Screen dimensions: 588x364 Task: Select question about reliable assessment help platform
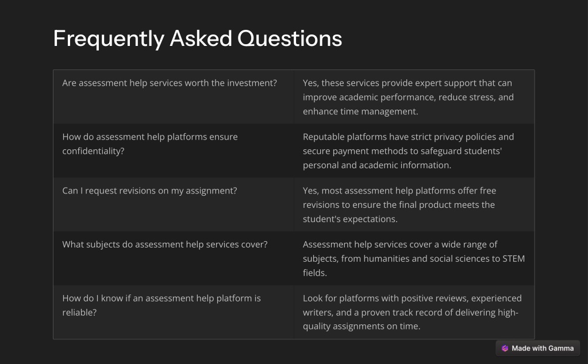[162, 305]
